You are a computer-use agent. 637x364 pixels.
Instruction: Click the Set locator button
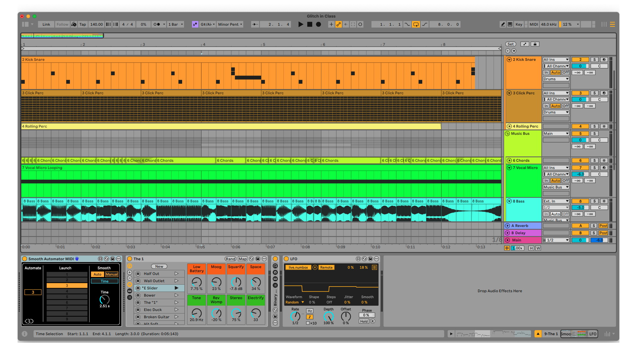pyautogui.click(x=511, y=44)
